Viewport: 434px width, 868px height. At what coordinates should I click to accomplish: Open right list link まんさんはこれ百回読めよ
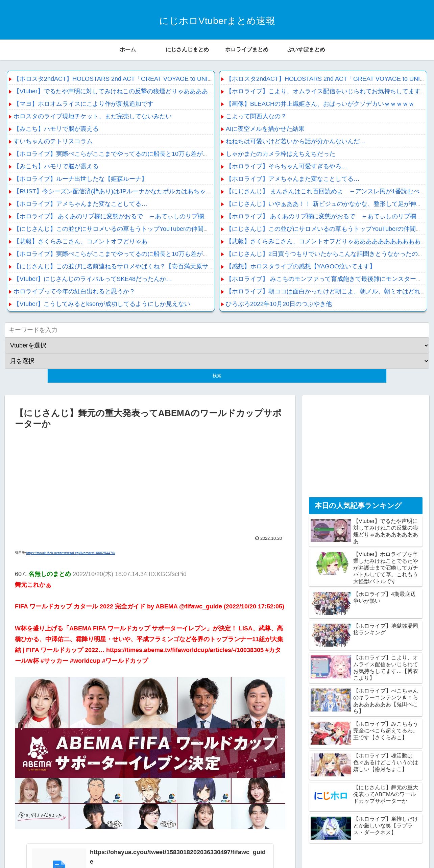[324, 191]
